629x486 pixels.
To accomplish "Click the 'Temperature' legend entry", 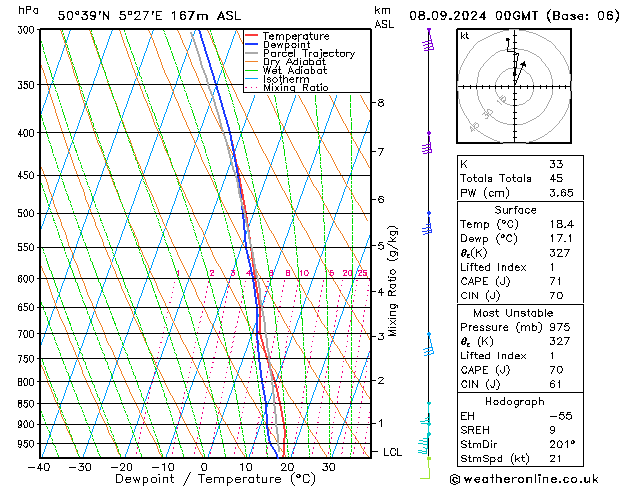I will click(x=296, y=36).
